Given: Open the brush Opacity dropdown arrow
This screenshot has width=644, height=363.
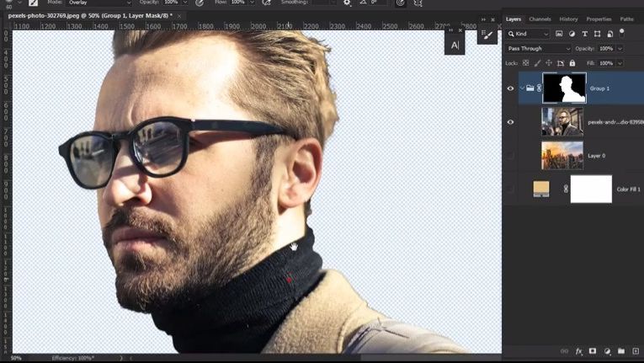Looking at the screenshot, I should point(185,3).
